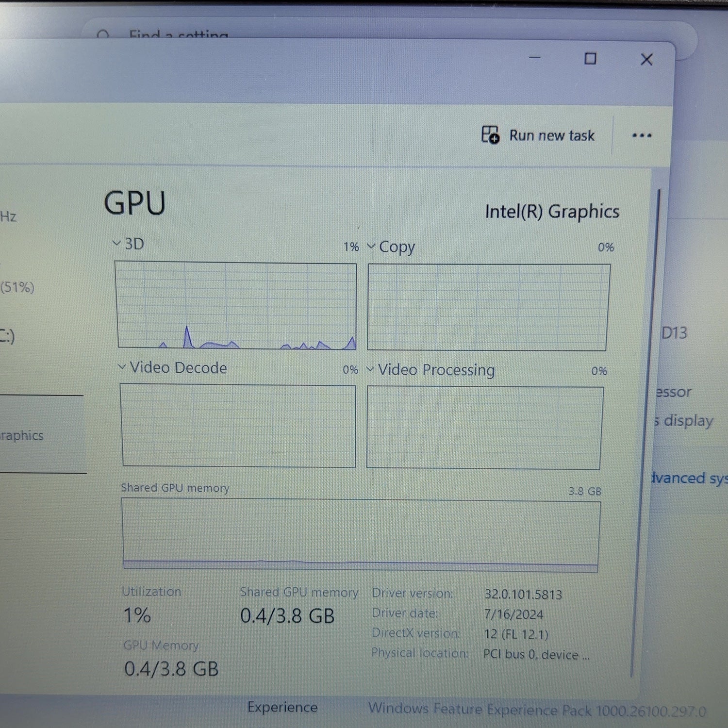Click the 3D 1% percentage label
Image resolution: width=728 pixels, height=728 pixels.
coord(351,247)
